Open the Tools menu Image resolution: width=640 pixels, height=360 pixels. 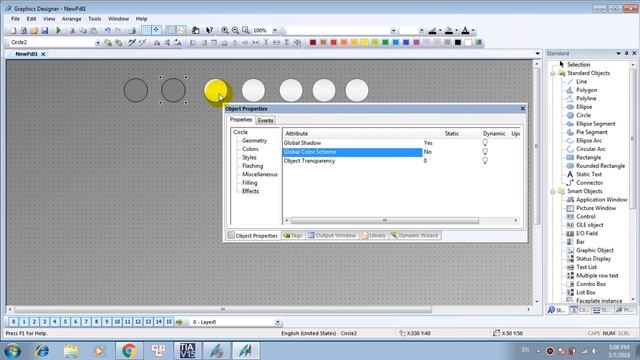coord(94,19)
